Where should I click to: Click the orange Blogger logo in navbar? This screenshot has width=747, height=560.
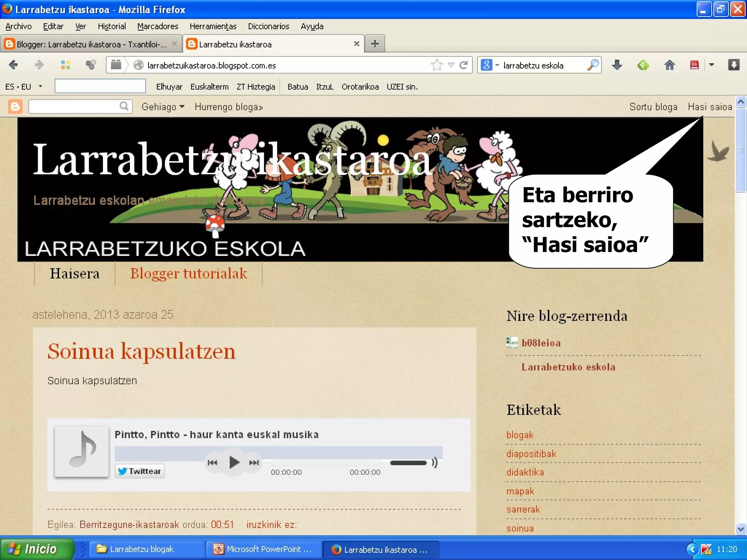pyautogui.click(x=15, y=107)
